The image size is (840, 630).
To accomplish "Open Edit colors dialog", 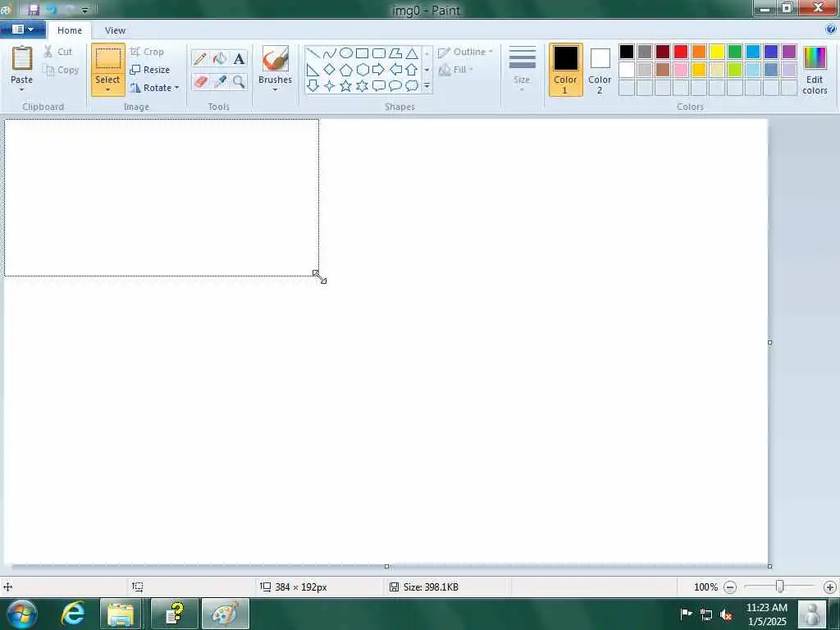I will pyautogui.click(x=815, y=71).
